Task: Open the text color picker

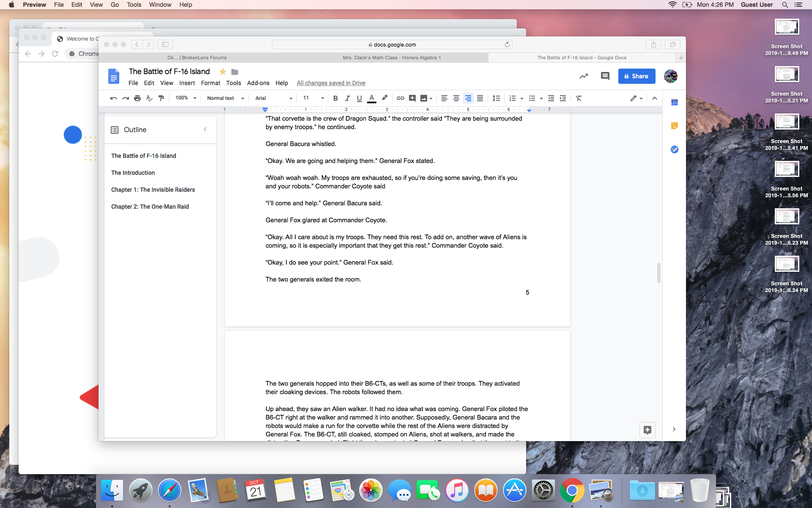Action: 371,98
